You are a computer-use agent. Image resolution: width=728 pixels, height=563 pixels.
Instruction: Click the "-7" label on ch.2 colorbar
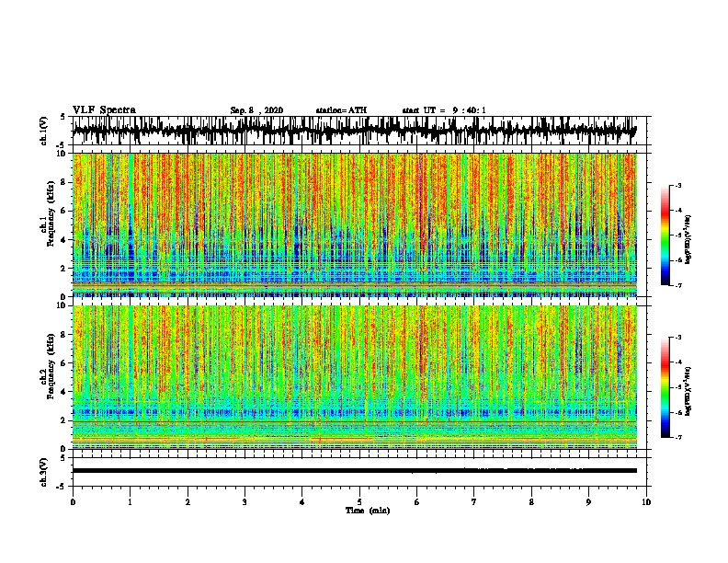click(677, 437)
